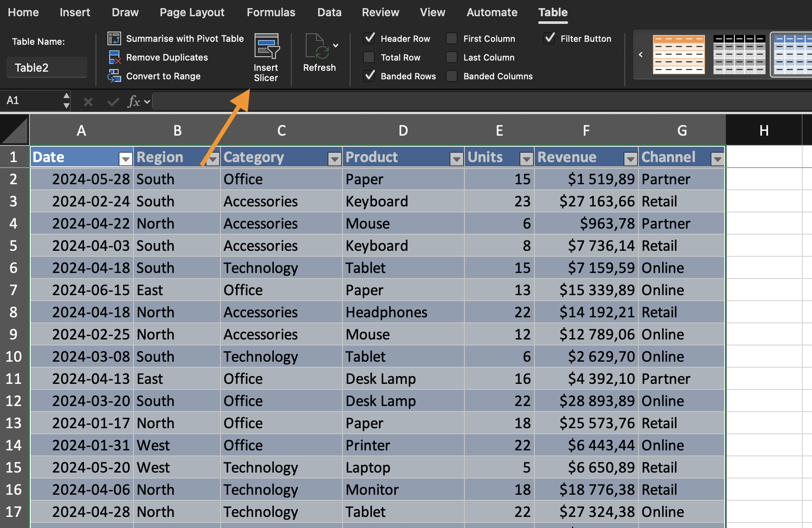
Task: Click the Convert to Range icon
Action: tap(114, 76)
